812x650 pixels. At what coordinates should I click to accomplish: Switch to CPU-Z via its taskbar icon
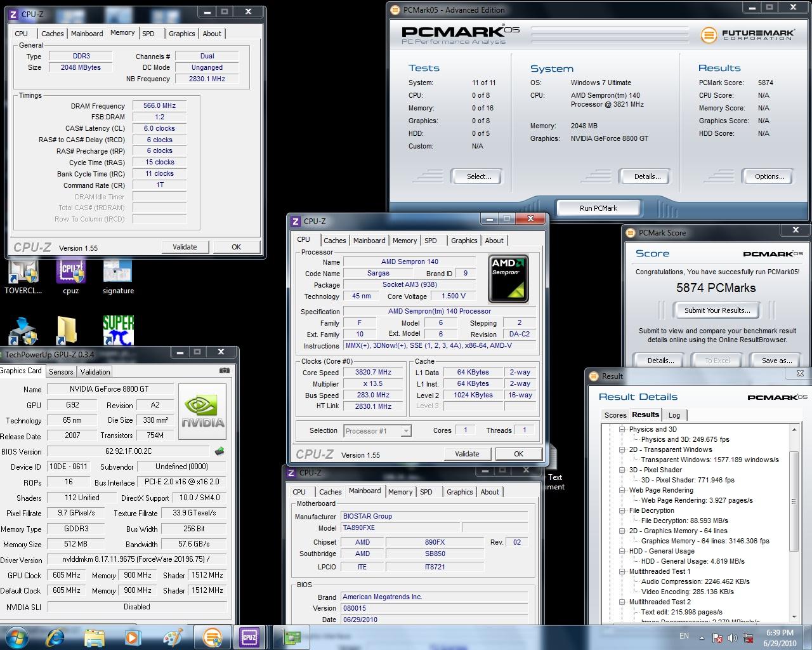click(249, 637)
